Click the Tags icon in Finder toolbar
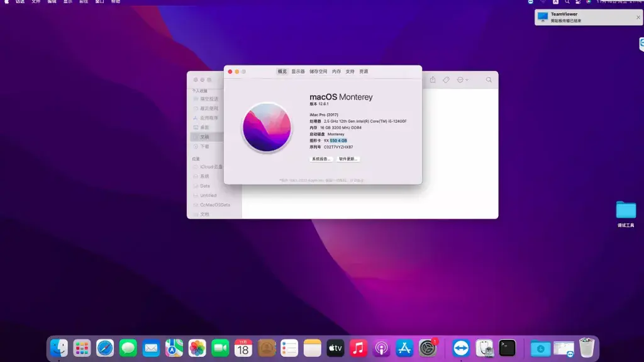Screen dimensions: 644x362 (446, 80)
